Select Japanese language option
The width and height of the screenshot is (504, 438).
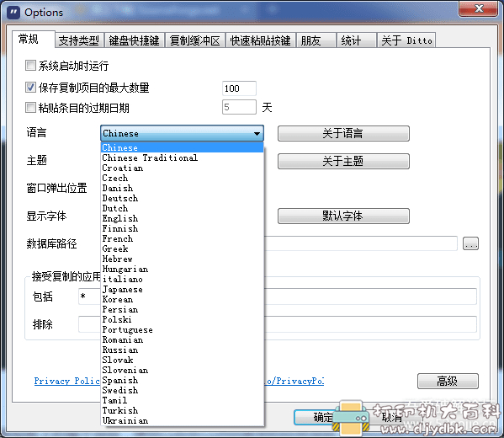[183, 289]
